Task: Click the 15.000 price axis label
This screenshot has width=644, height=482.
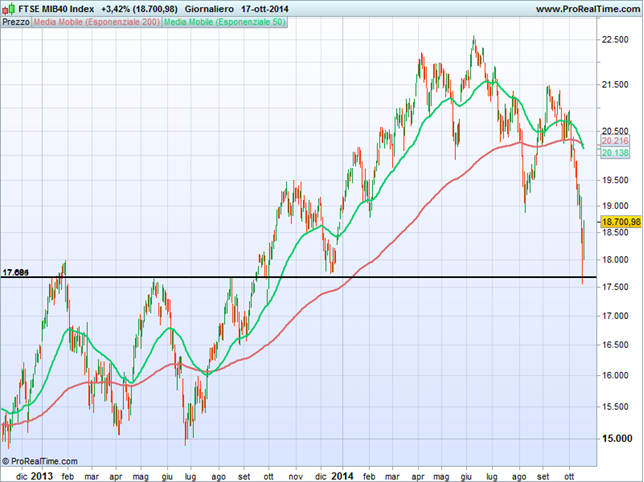Action: (615, 439)
